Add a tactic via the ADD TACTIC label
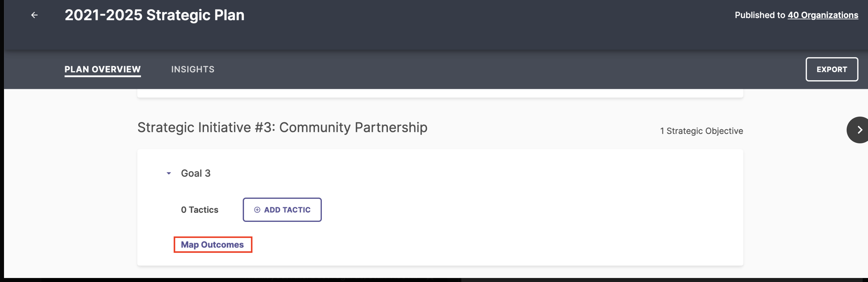This screenshot has width=868, height=282. (x=287, y=210)
